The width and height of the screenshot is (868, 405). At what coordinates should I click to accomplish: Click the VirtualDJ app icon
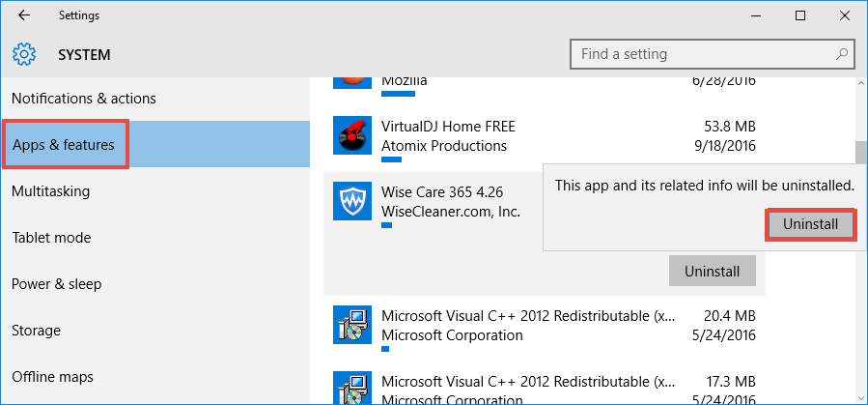click(351, 136)
